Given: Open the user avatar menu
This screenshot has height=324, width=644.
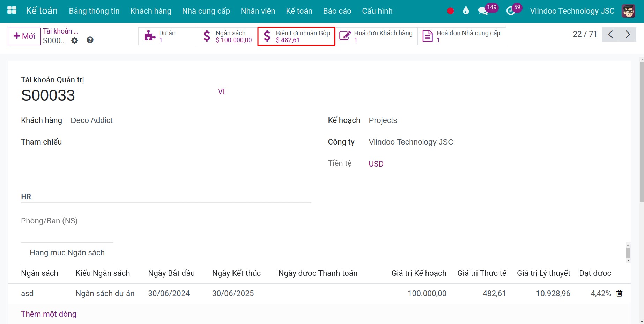Looking at the screenshot, I should (628, 11).
